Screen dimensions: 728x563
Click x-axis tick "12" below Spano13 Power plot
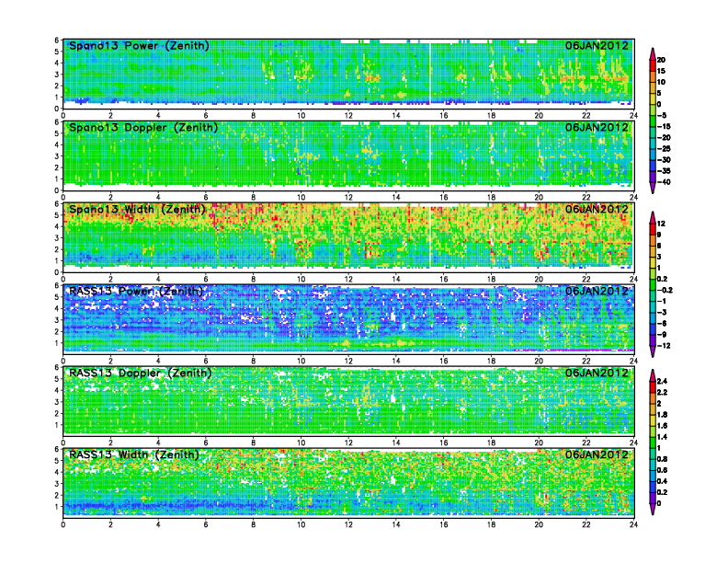coord(348,115)
